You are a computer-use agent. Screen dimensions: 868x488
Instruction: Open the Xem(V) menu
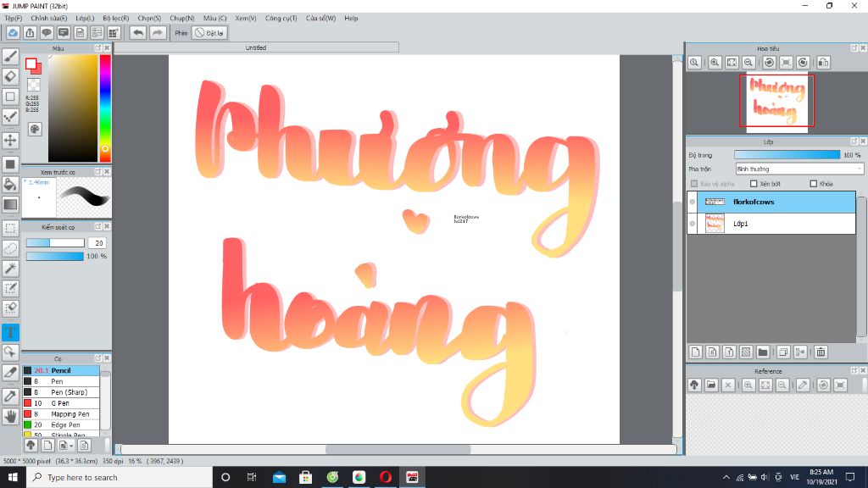(245, 19)
